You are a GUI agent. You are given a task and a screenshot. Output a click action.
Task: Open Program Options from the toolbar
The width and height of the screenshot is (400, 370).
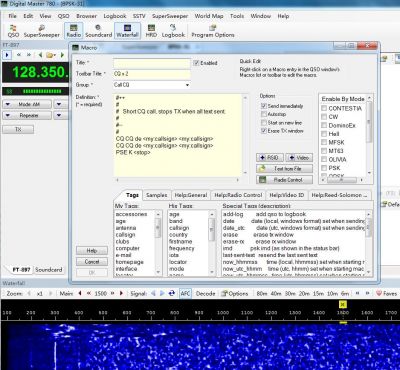tap(213, 31)
